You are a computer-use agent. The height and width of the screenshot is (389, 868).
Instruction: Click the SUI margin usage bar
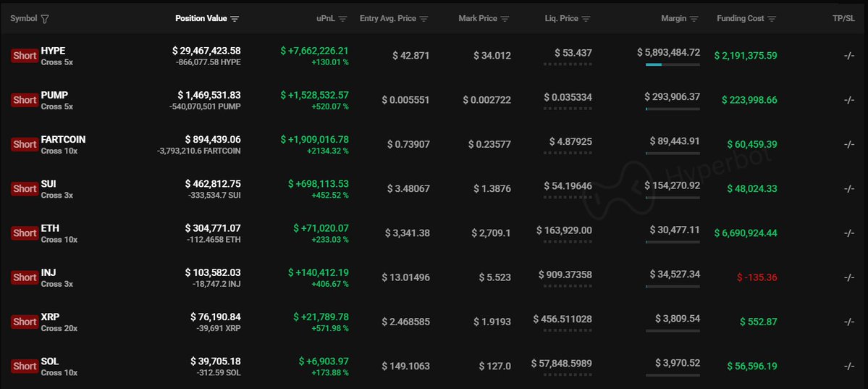[x=673, y=198]
